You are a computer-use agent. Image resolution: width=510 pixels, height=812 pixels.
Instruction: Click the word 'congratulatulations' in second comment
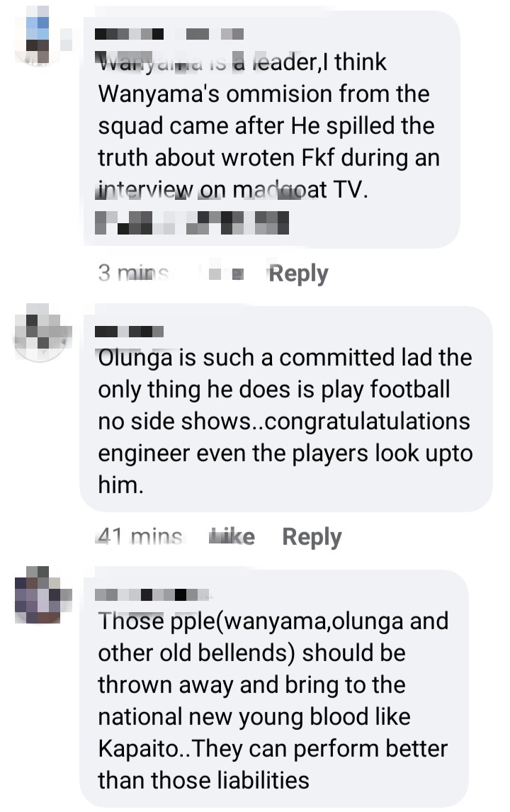[x=367, y=422]
